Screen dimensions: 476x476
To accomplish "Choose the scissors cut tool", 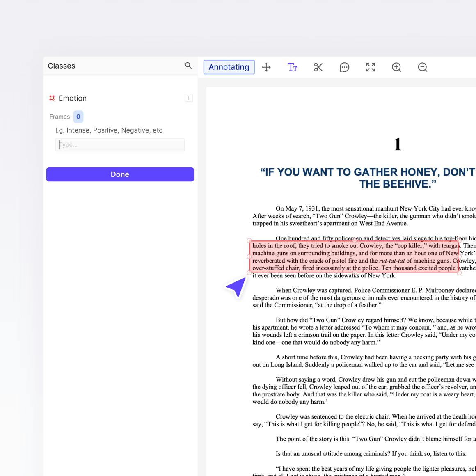I will point(318,67).
